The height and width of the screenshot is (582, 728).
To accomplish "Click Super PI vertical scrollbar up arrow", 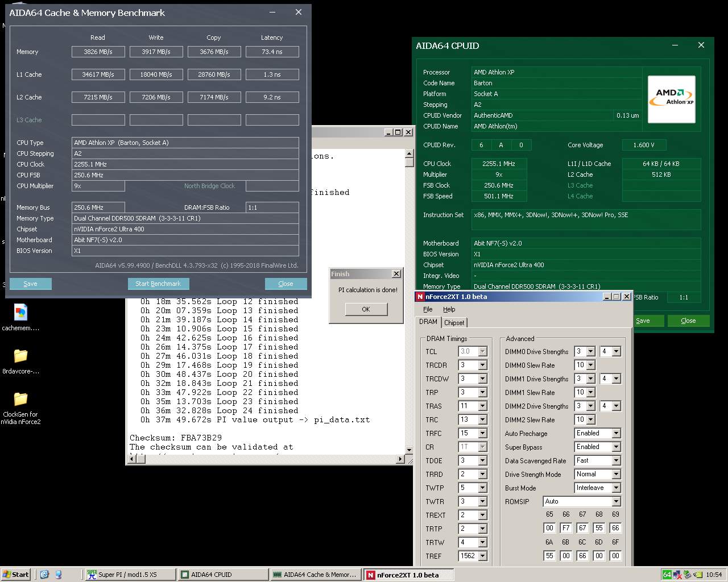I will click(x=409, y=153).
